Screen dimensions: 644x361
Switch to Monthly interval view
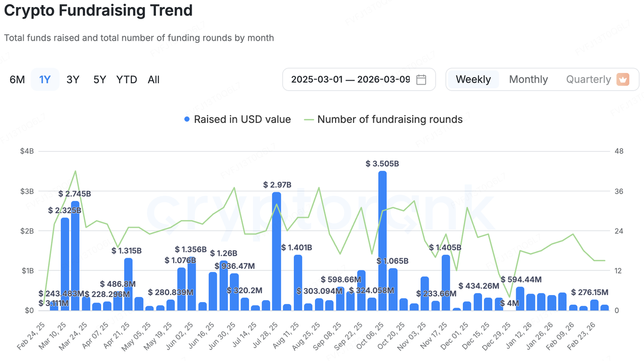point(528,80)
